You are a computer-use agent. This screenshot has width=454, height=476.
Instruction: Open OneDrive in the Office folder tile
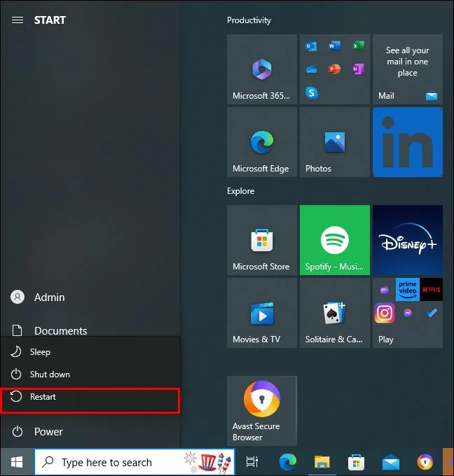point(311,69)
